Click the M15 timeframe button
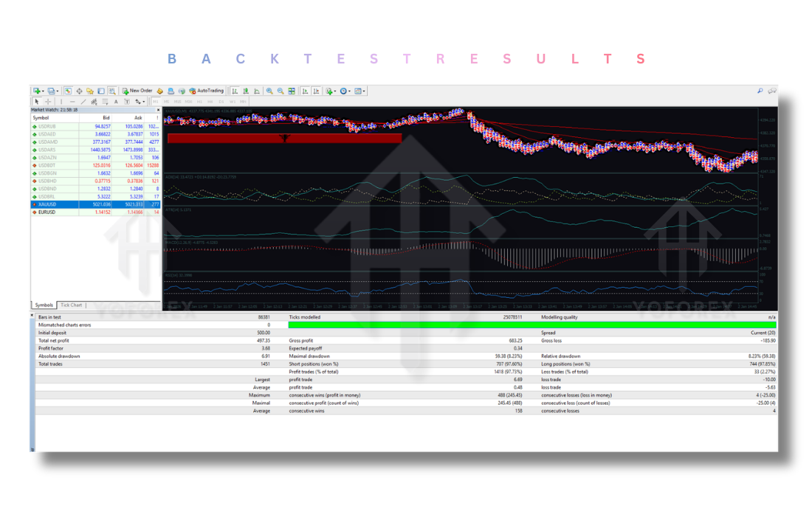The width and height of the screenshot is (812, 531). pyautogui.click(x=177, y=101)
